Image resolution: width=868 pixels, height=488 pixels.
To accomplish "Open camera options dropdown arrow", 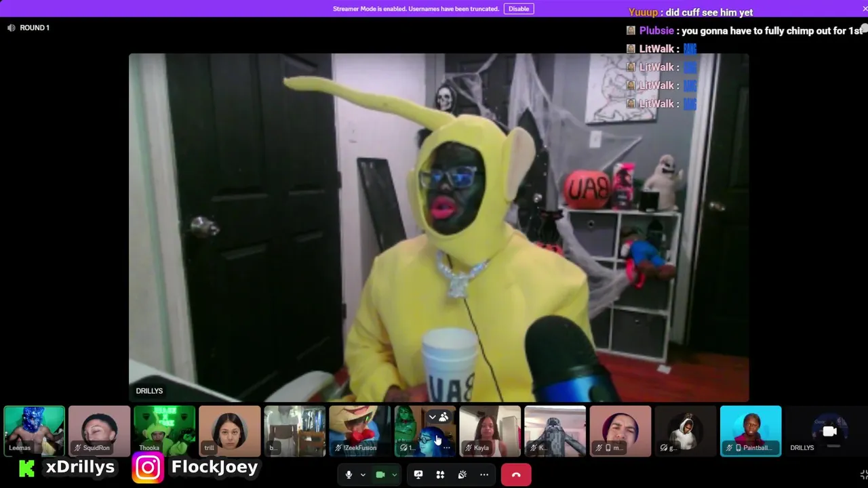I will [394, 475].
